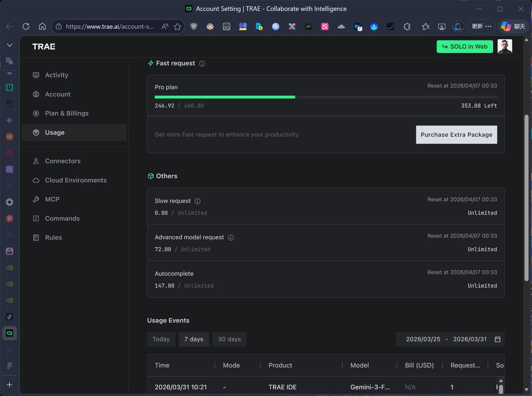The image size is (532, 396).
Task: Click the 353.08 Left value
Action: coord(479,106)
